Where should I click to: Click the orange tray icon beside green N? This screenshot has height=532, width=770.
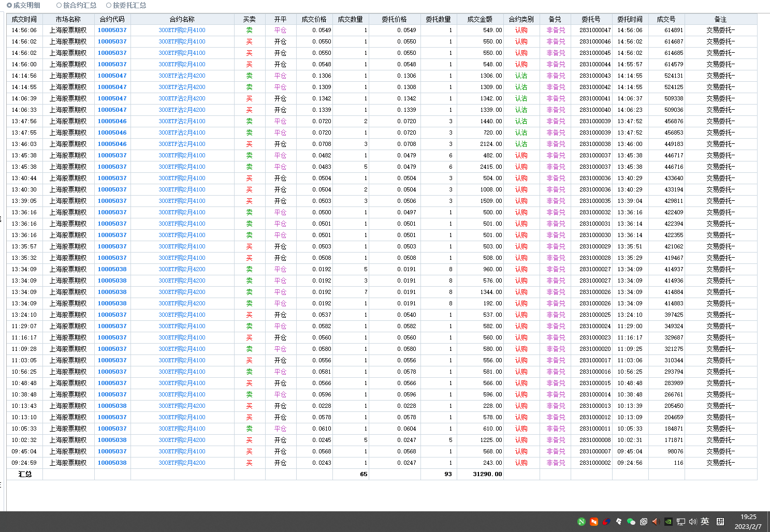(594, 522)
